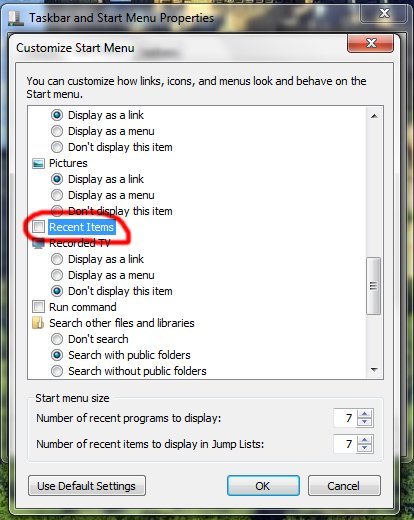Click the Jump Lists number input field
The width and height of the screenshot is (414, 520).
[x=345, y=444]
